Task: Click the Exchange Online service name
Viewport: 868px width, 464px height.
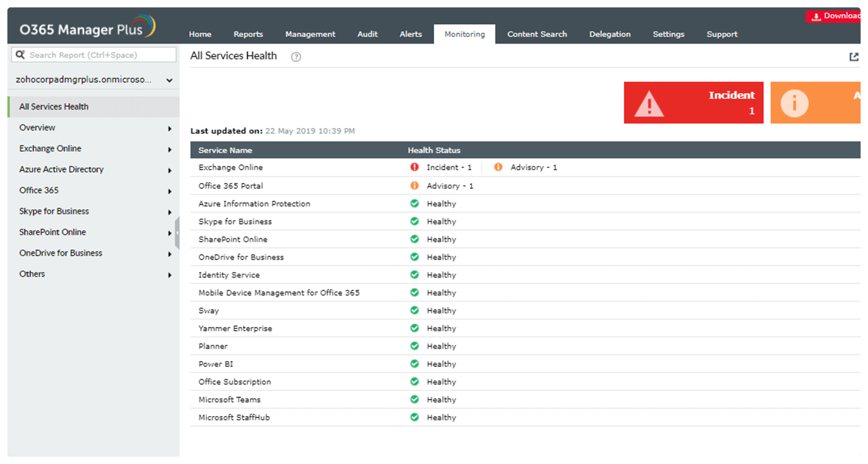Action: pyautogui.click(x=231, y=167)
